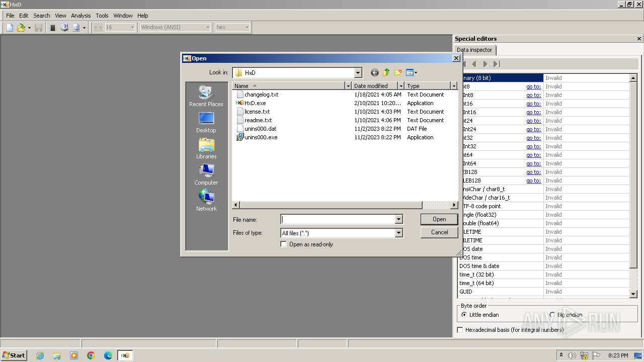Open the Type column filter arrow
644x362 pixels.
point(453,86)
